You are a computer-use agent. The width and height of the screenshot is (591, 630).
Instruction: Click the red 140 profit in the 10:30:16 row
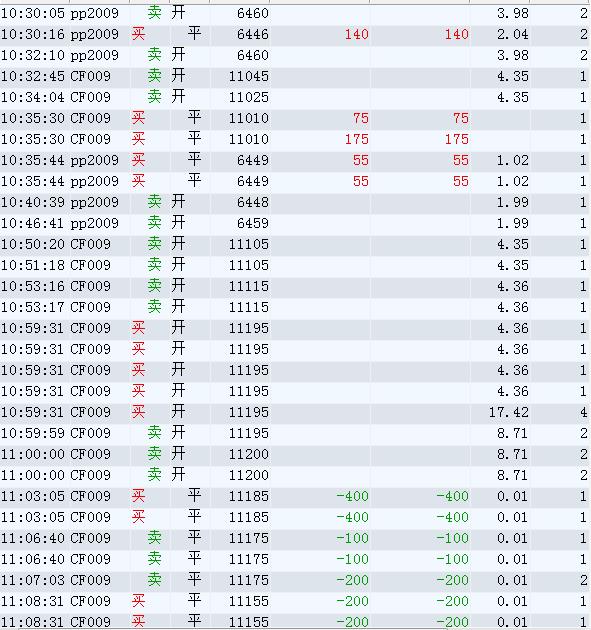point(357,35)
